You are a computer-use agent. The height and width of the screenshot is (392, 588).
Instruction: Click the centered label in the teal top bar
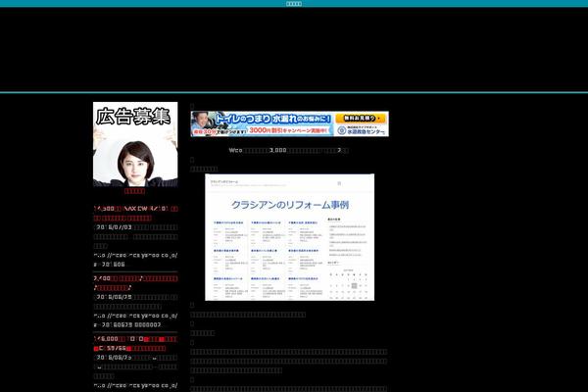[294, 4]
